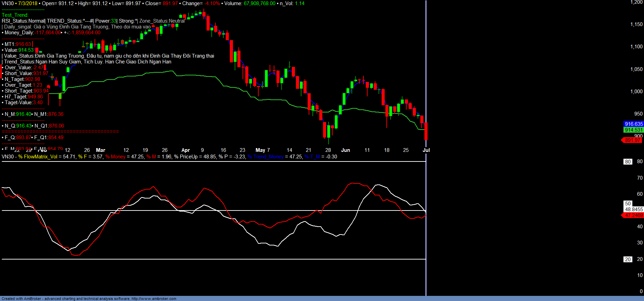Click the green 914.531 price tag
This screenshot has height=301, width=644.
click(x=633, y=130)
